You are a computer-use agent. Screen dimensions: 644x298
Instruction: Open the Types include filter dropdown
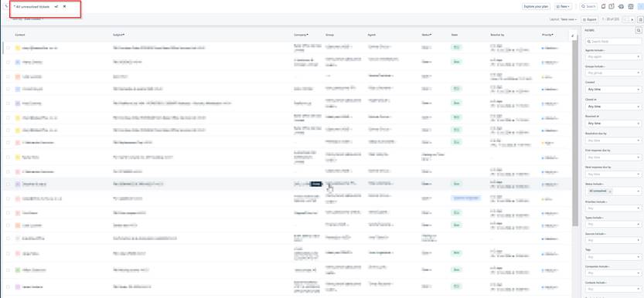tap(613, 224)
